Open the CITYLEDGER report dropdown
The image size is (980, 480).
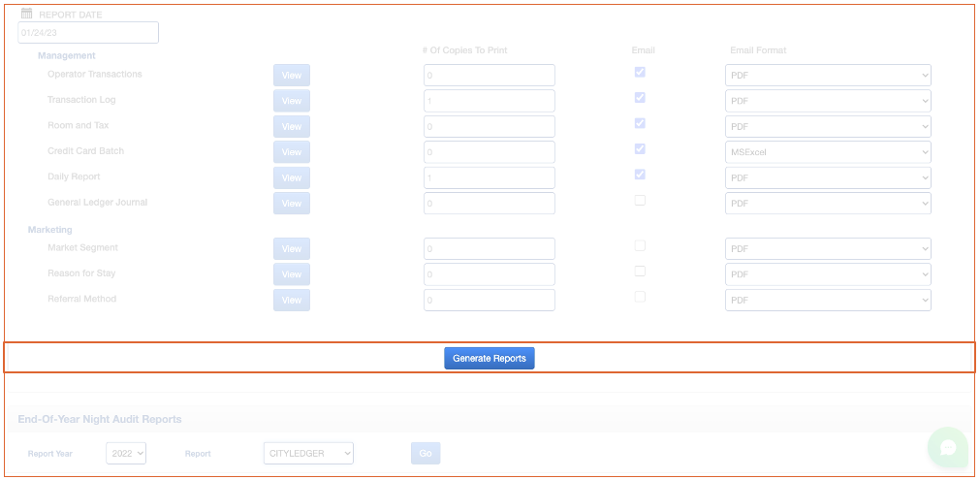coord(308,453)
